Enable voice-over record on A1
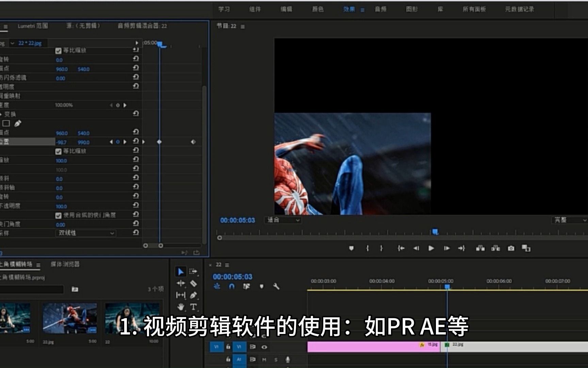The image size is (588, 368). click(288, 359)
